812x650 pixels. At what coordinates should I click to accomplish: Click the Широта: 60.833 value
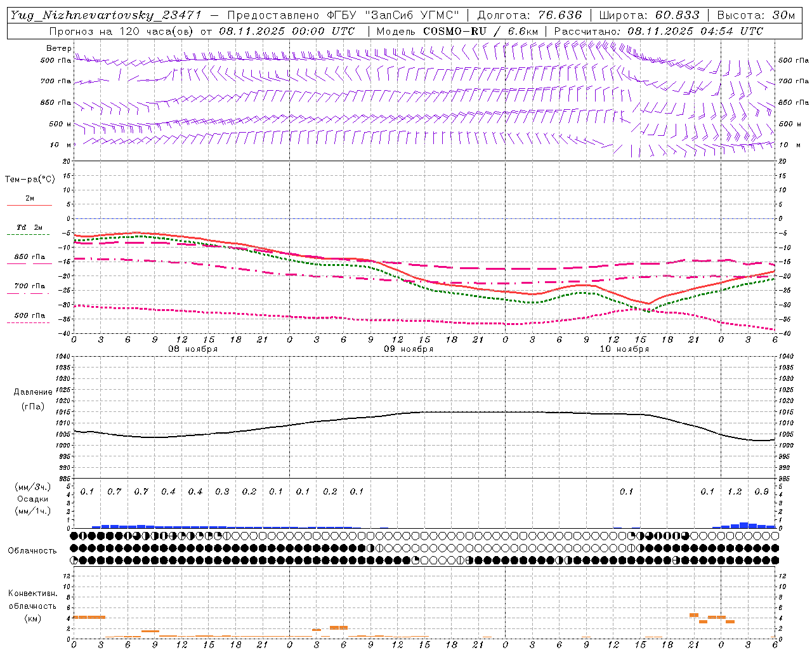point(650,15)
